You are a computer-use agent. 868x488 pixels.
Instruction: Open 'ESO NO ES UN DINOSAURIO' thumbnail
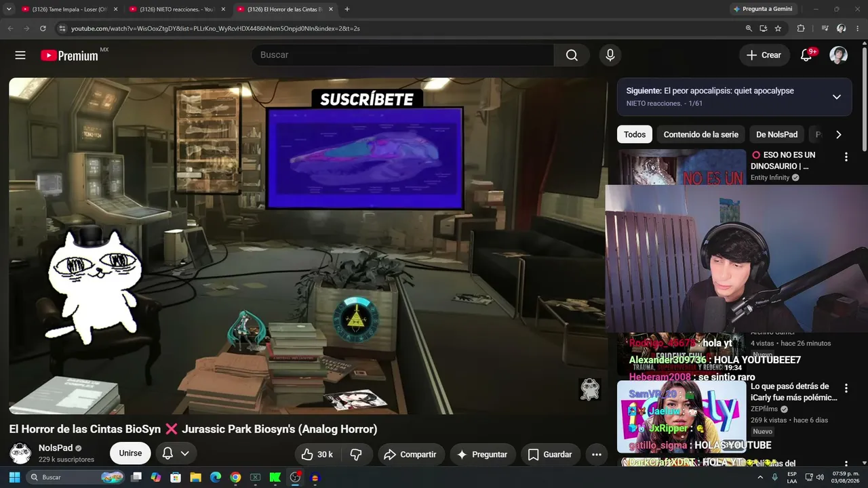click(681, 167)
